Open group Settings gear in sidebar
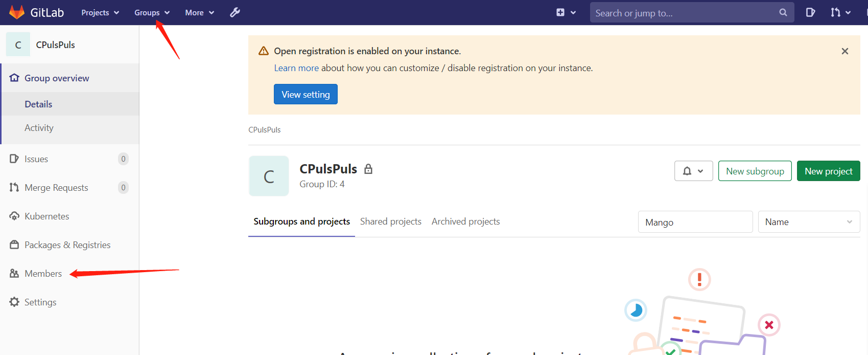This screenshot has height=355, width=868. [x=40, y=302]
